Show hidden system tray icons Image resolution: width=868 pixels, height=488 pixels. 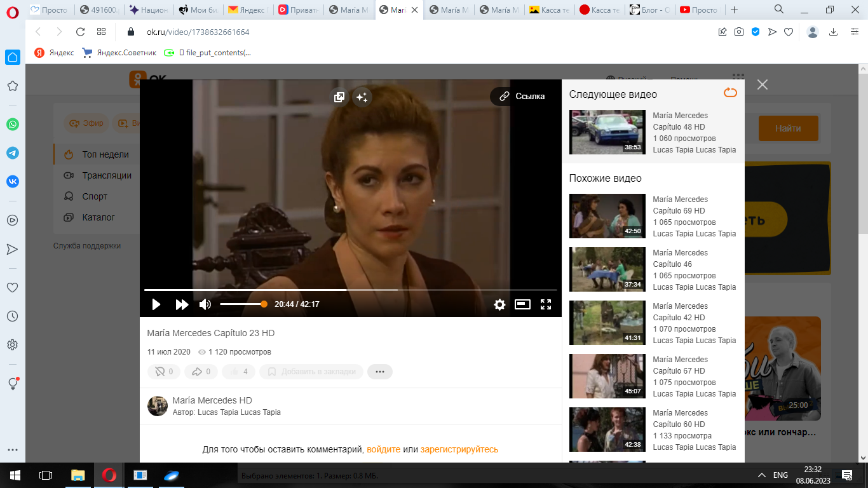coord(762,475)
